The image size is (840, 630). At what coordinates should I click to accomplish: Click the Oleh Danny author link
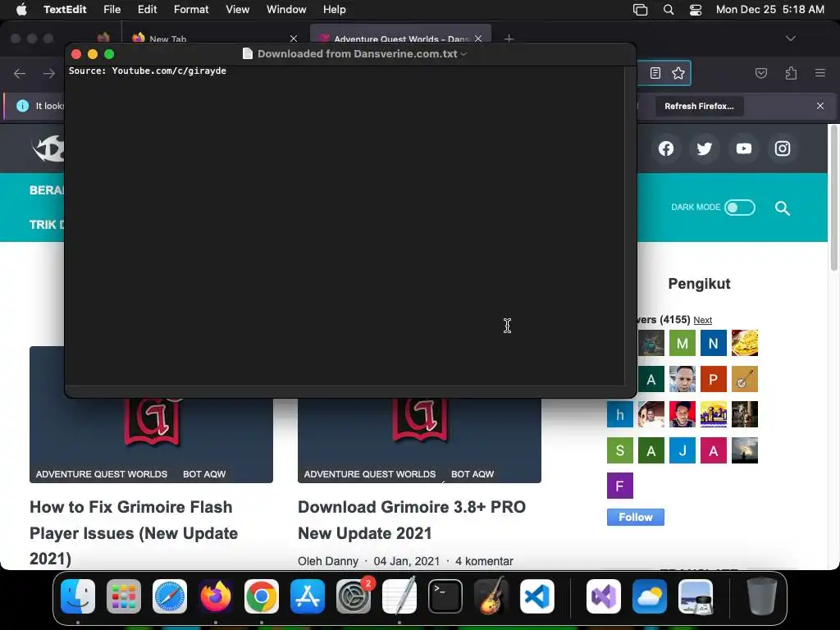pos(328,561)
